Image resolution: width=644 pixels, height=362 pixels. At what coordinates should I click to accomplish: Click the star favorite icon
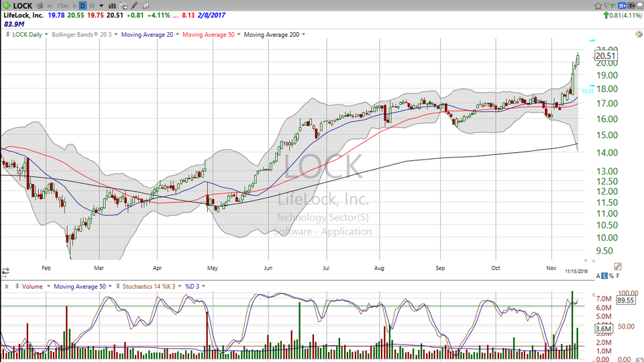click(x=598, y=6)
